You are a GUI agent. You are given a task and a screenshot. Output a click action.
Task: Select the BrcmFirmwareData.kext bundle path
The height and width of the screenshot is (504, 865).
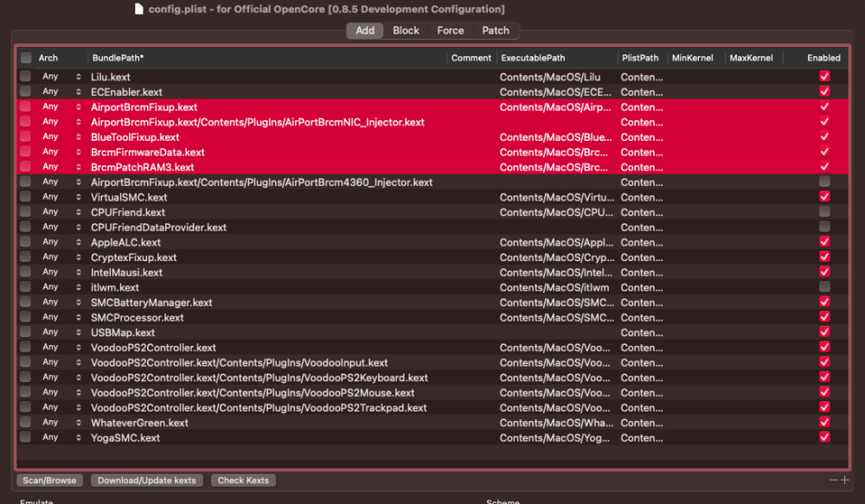[148, 152]
